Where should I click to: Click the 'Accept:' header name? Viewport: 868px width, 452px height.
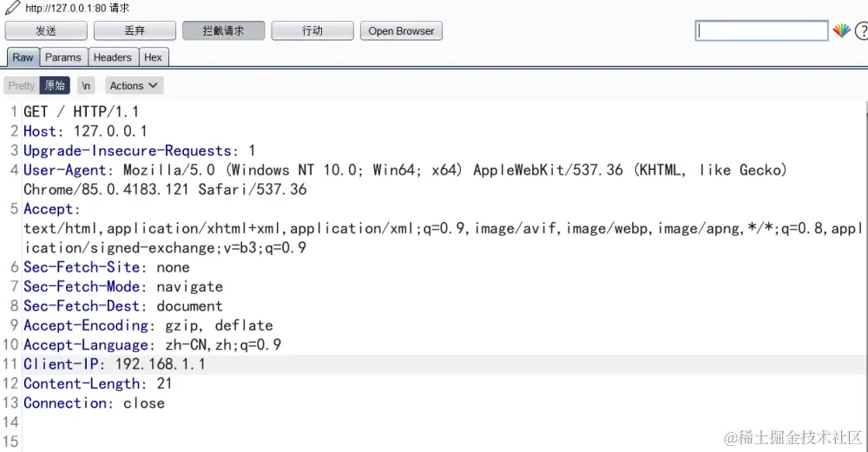point(51,209)
